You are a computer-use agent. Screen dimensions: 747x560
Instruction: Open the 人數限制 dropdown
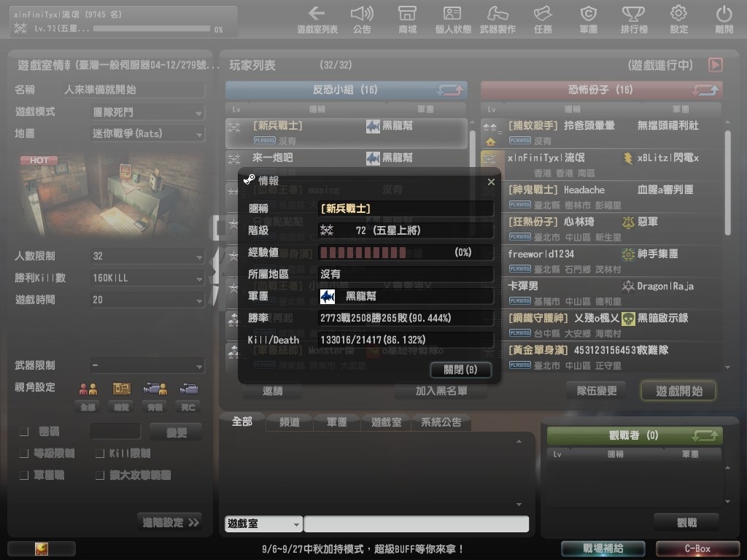tap(147, 256)
